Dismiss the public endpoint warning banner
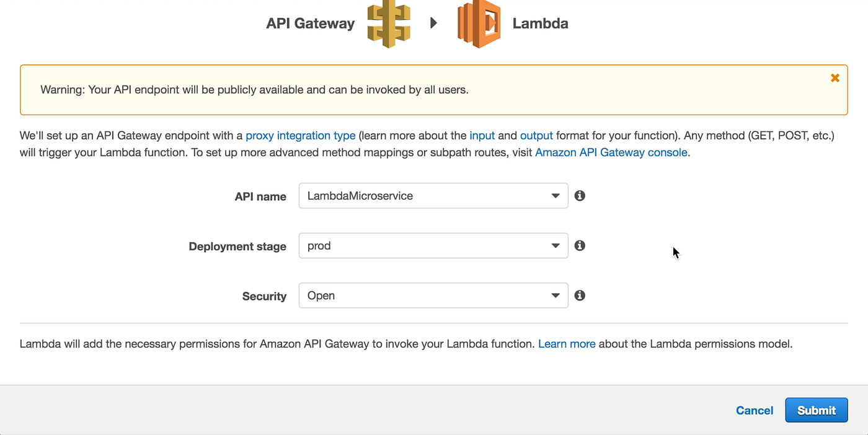Image resolution: width=868 pixels, height=435 pixels. [835, 78]
